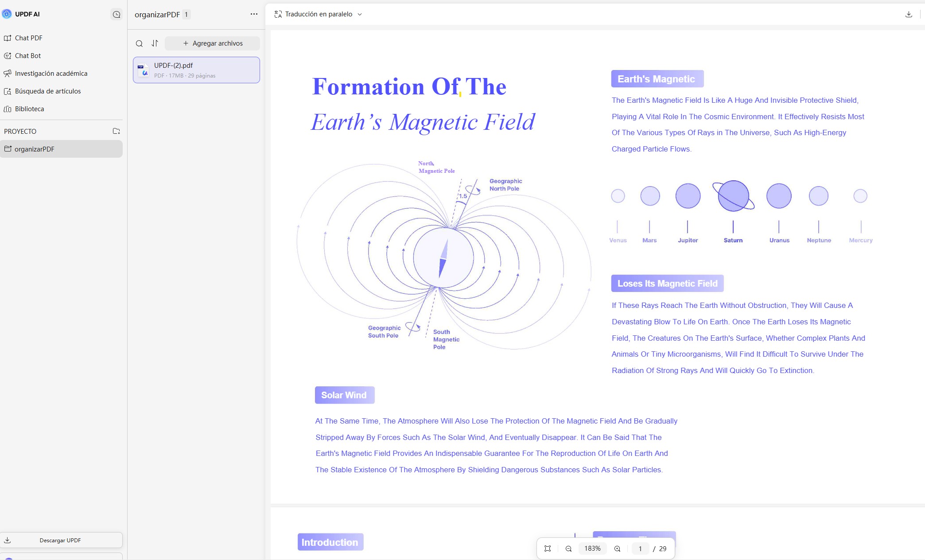Image resolution: width=925 pixels, height=560 pixels.
Task: Open Chat Bot in the sidebar
Action: pyautogui.click(x=28, y=56)
